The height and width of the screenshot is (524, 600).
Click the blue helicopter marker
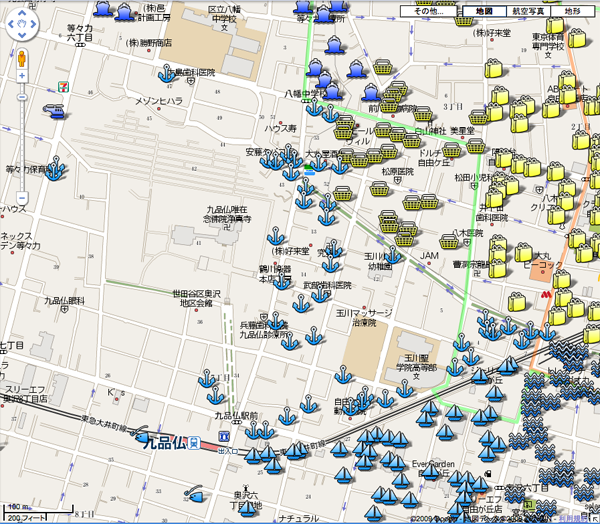point(52,111)
